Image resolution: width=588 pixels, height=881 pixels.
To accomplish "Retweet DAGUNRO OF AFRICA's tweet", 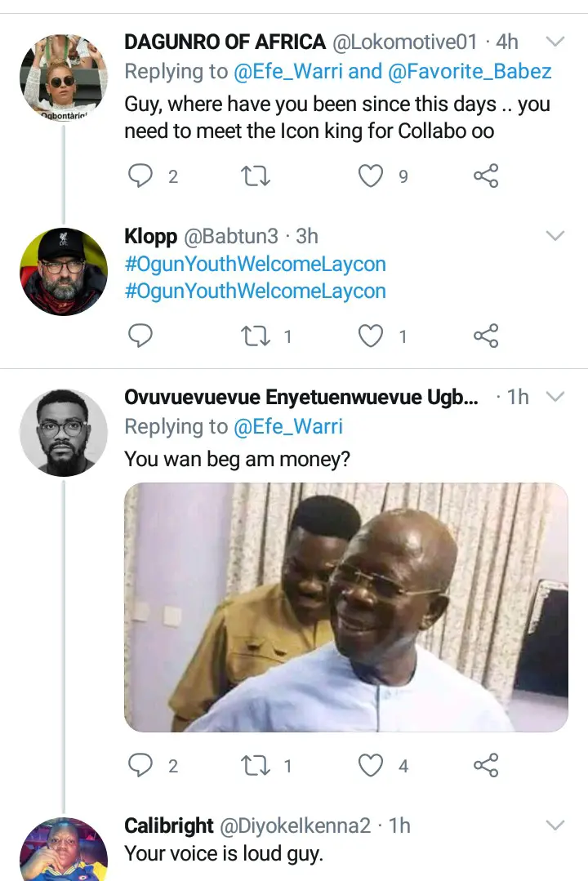I will (x=256, y=176).
